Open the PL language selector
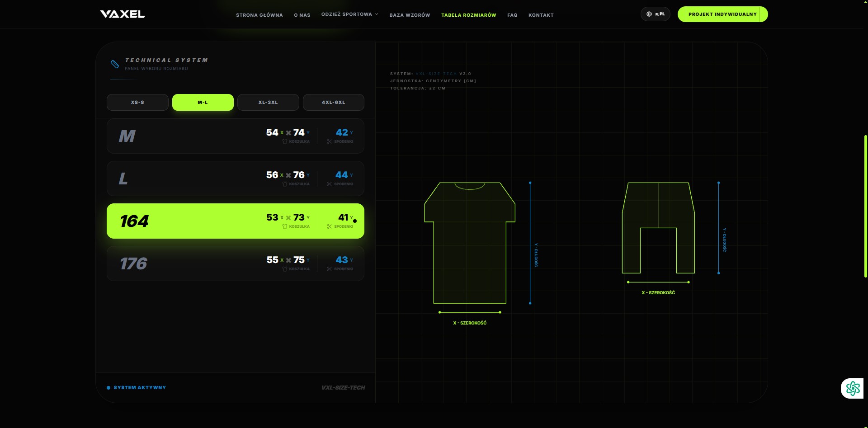The width and height of the screenshot is (868, 428). pos(656,14)
